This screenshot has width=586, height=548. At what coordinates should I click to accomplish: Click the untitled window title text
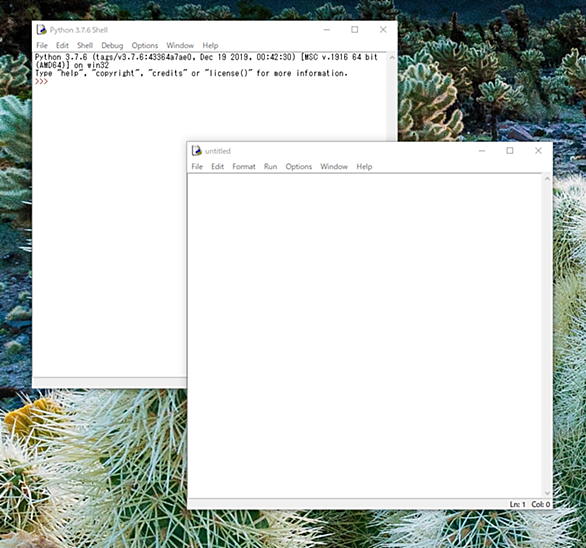click(x=218, y=151)
